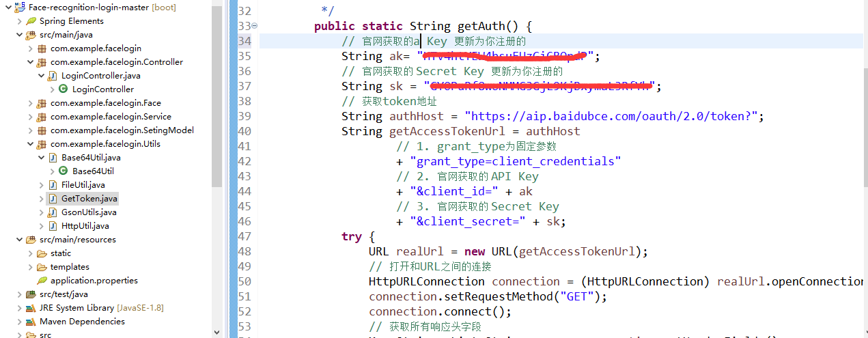Click the templates folder icon
Viewport: 868px width, 338px height.
[x=42, y=267]
